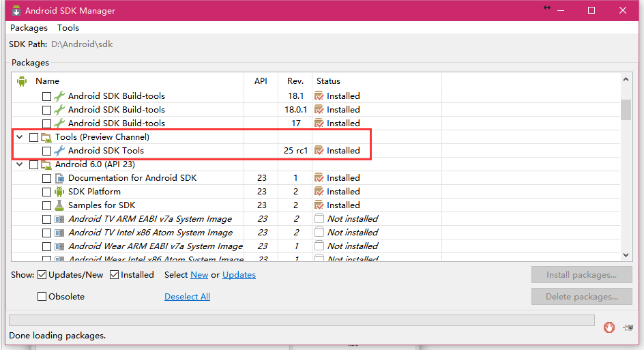Check the Android TV Intel x86 Atom checkbox
Image resolution: width=644 pixels, height=350 pixels.
coord(47,233)
